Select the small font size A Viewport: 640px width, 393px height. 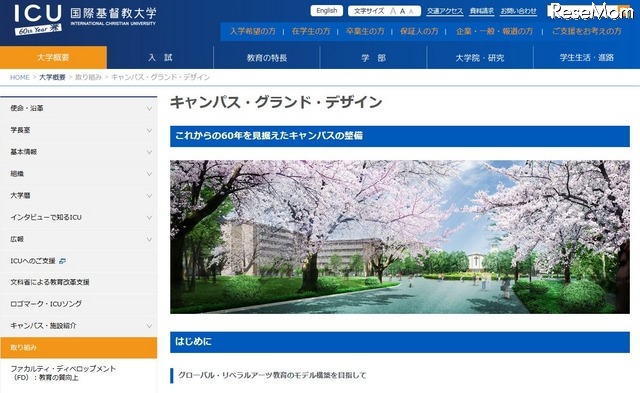tap(411, 11)
